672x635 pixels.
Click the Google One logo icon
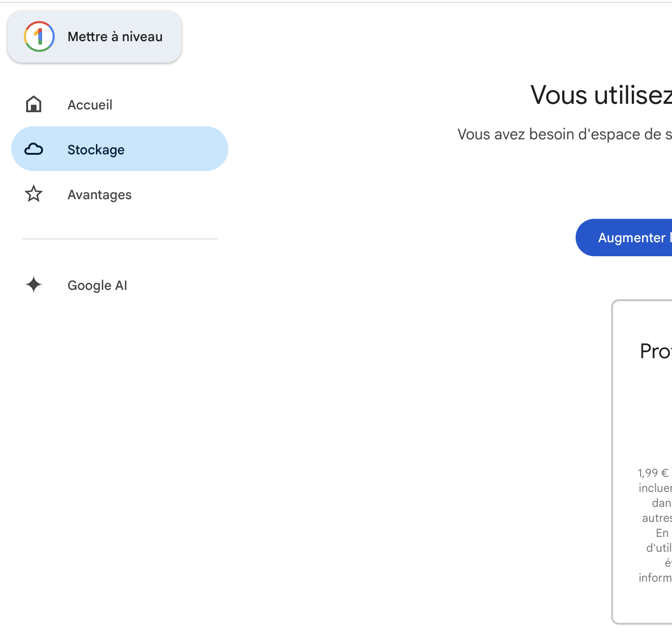coord(39,36)
